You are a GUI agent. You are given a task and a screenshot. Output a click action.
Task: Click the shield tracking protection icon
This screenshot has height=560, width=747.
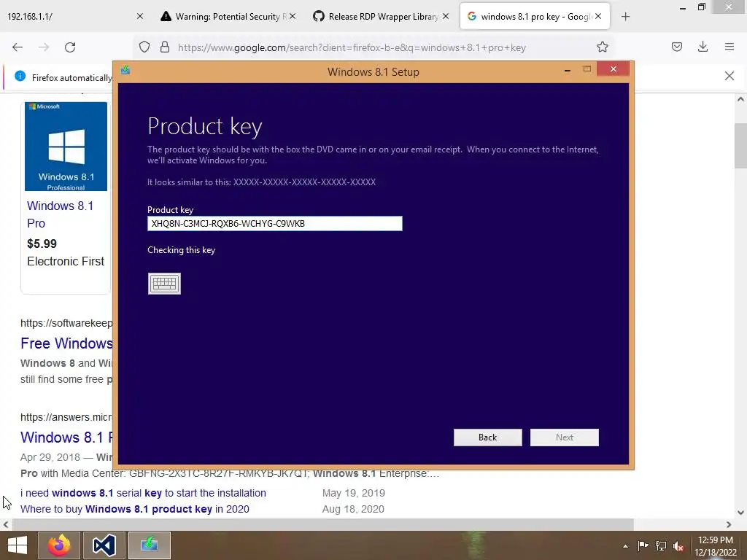[x=144, y=47]
